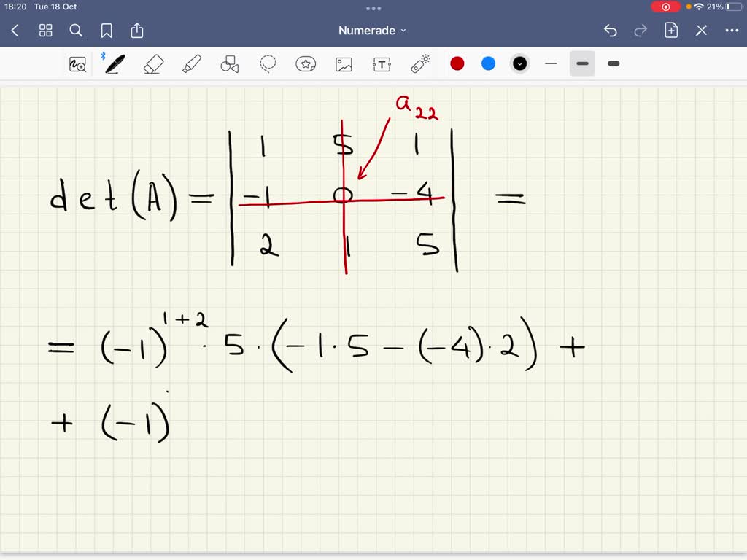Open the black color picker chevron
Image resolution: width=747 pixels, height=560 pixels.
(519, 63)
